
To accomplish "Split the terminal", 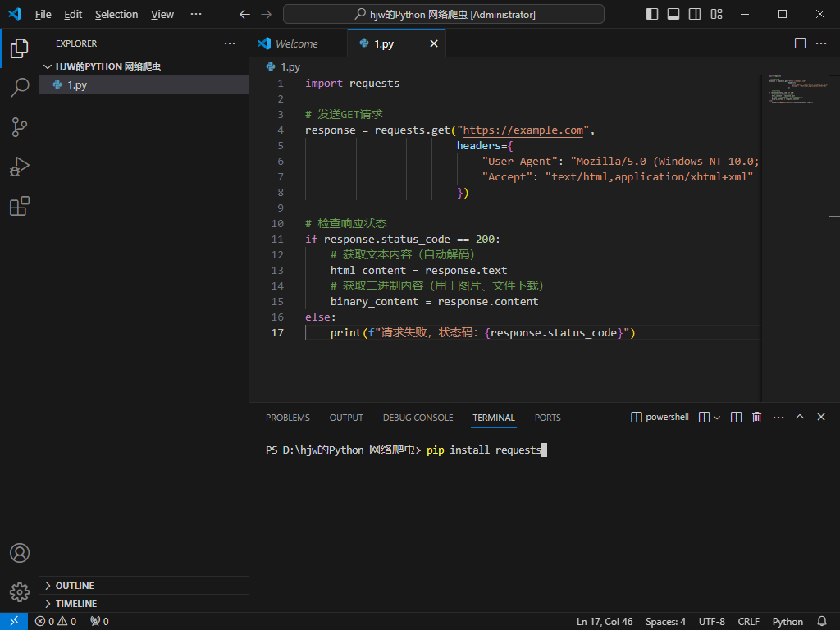I will point(736,418).
